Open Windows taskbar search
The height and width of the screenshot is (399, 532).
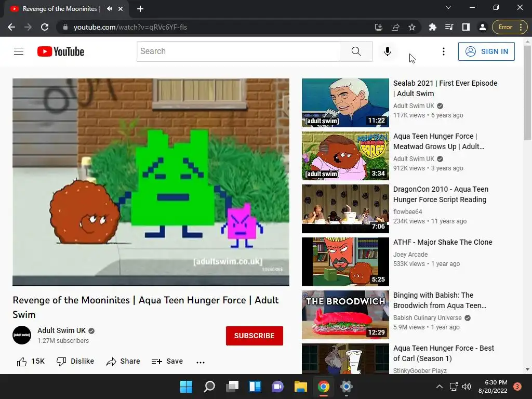(x=209, y=387)
